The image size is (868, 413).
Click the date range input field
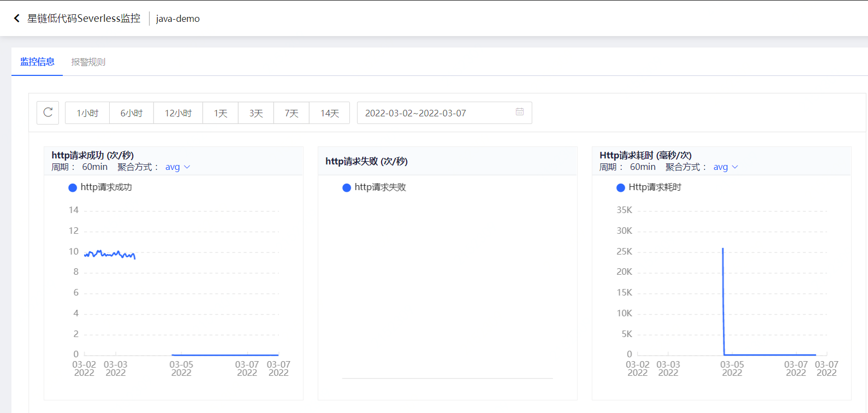coord(444,113)
